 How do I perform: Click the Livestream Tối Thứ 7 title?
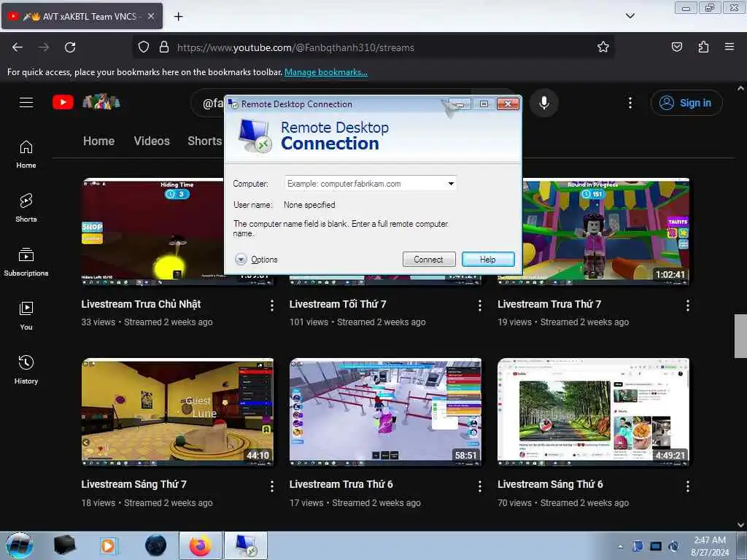[x=338, y=304]
